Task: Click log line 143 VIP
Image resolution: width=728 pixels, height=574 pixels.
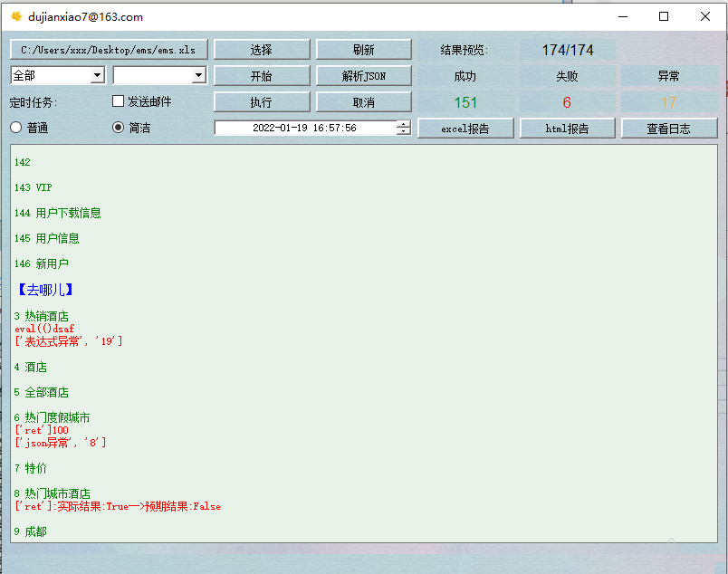Action: (33, 187)
